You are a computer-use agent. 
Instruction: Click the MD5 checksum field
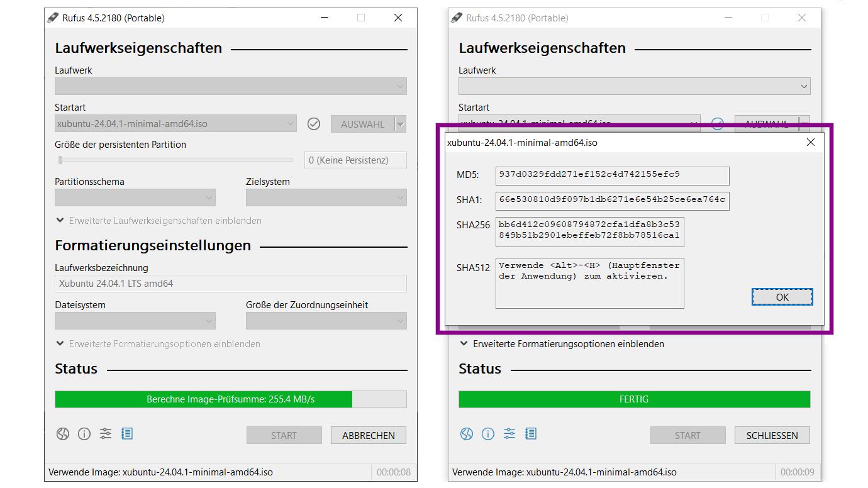613,175
